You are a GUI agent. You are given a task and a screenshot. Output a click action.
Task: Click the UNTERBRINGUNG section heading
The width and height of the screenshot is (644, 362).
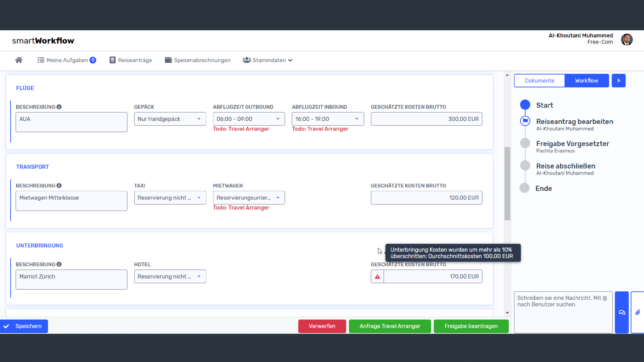pos(40,246)
